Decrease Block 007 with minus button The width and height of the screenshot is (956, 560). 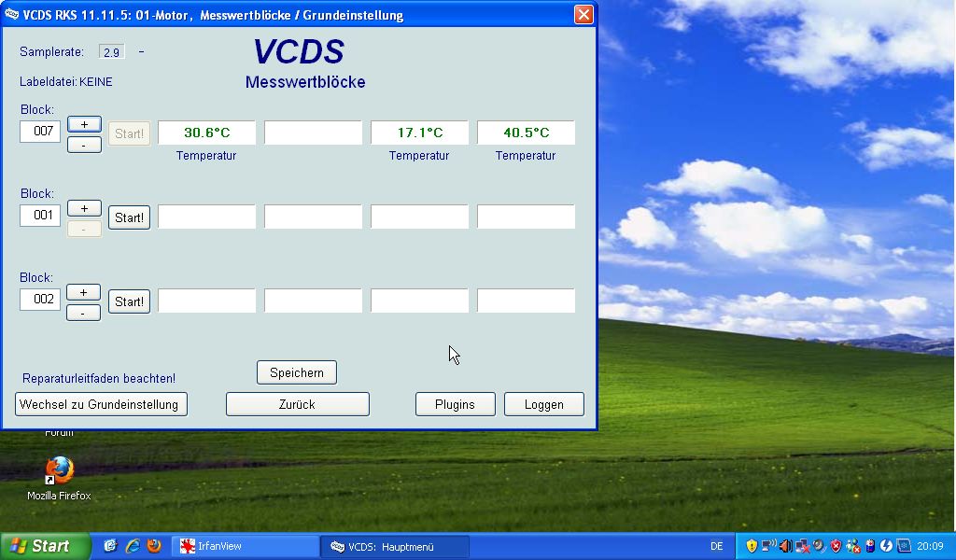[x=84, y=145]
